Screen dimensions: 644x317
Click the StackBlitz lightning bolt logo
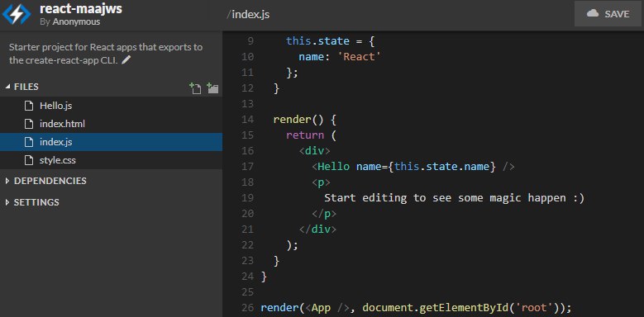[x=17, y=14]
